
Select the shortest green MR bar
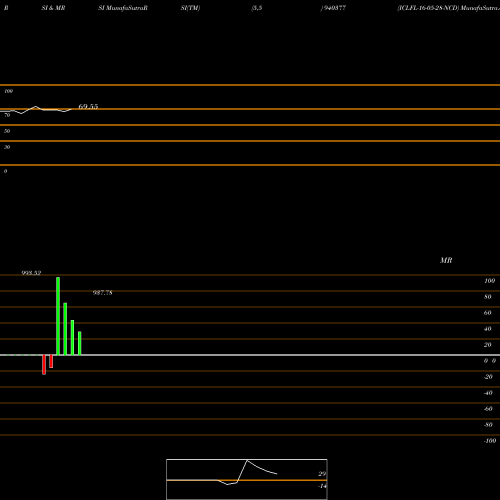tap(80, 343)
